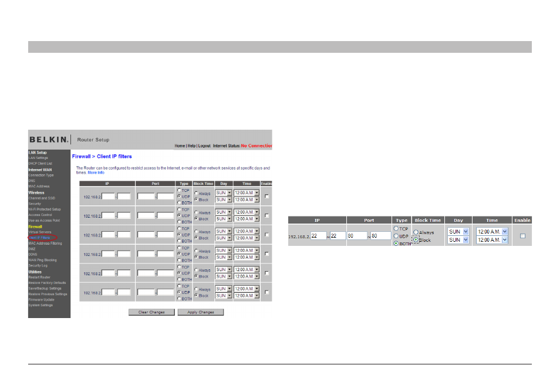Open Channel and SSID wireless settings

coord(42,198)
